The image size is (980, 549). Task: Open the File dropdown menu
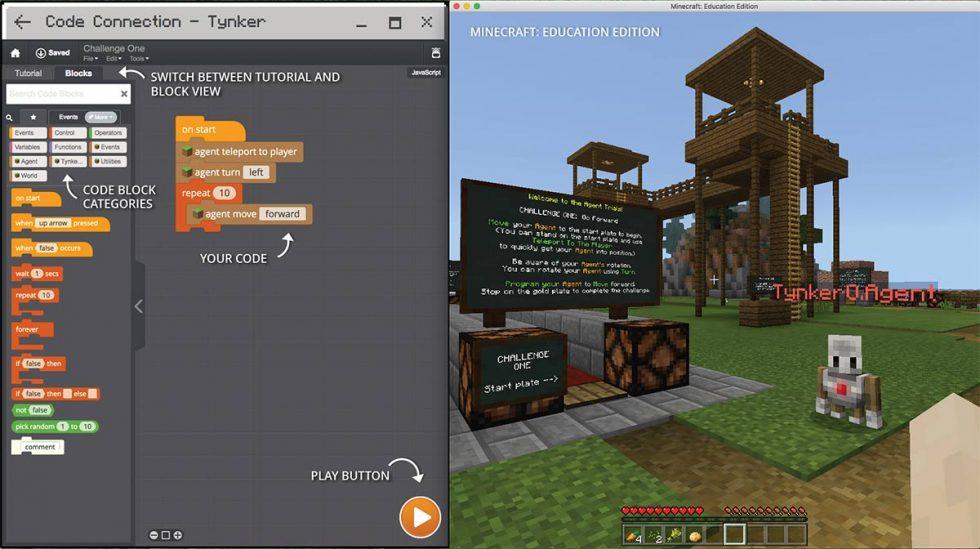(88, 59)
